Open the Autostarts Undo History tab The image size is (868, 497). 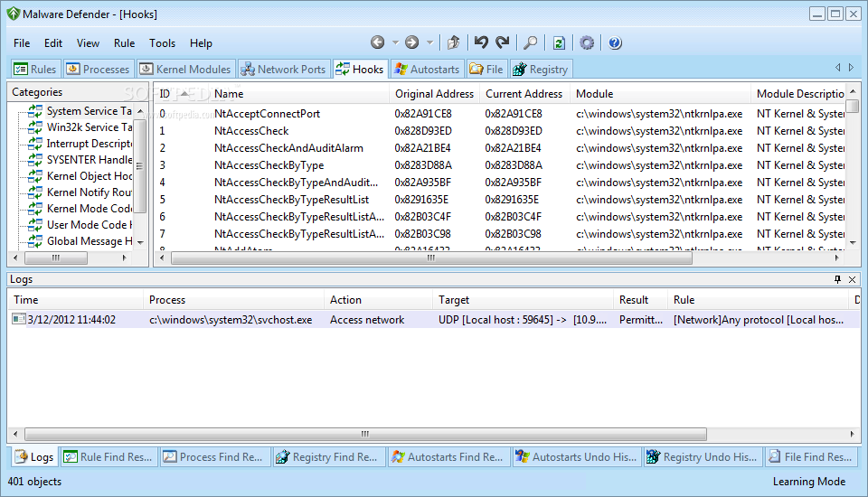[x=577, y=456]
